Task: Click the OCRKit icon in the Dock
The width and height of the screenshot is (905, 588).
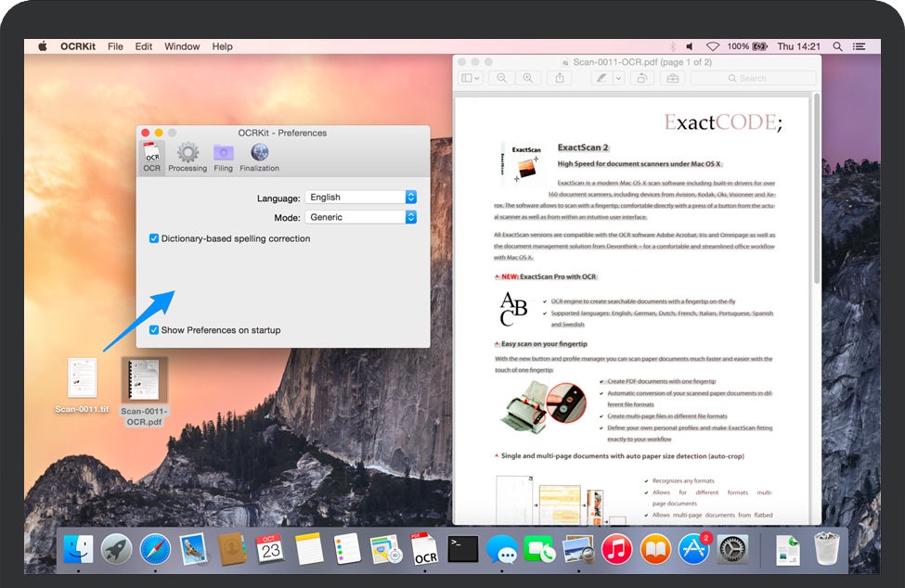Action: (x=424, y=549)
